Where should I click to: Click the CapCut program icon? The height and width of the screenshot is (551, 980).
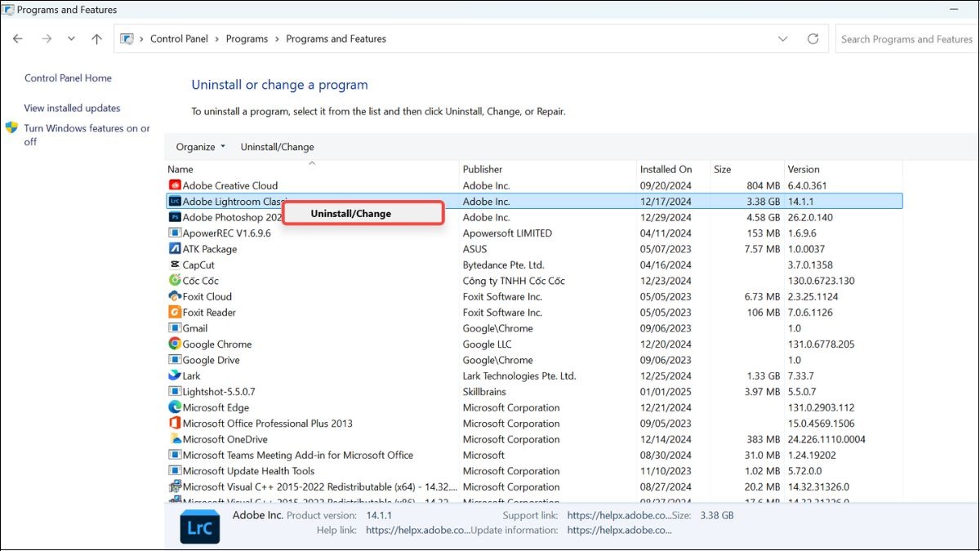coord(175,264)
